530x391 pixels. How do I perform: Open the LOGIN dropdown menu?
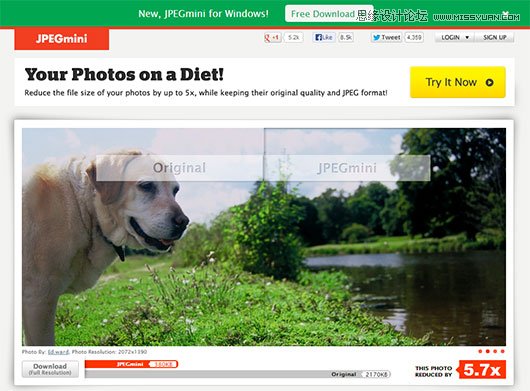455,37
